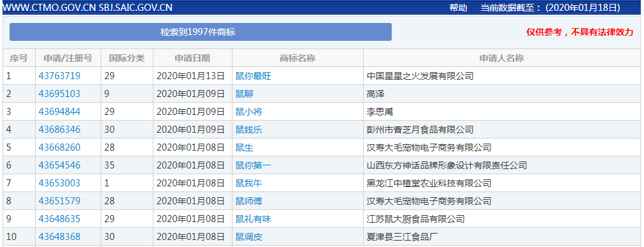The image size is (644, 247).
Task: Open the 帮助 help link
Action: [459, 8]
